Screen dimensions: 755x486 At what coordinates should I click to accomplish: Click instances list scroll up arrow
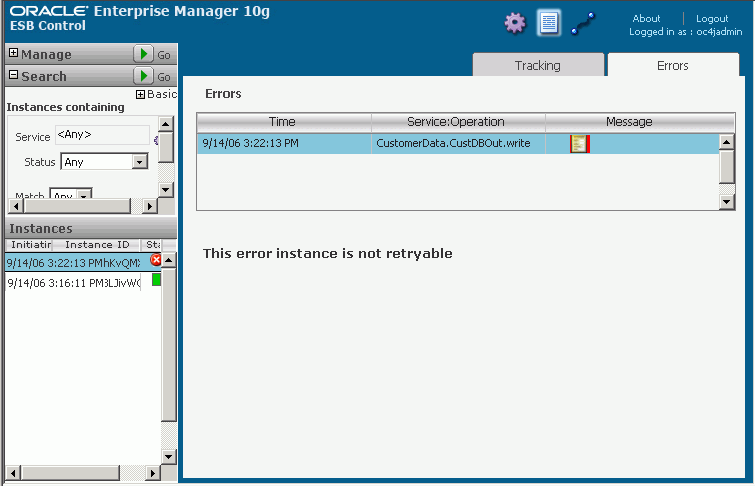click(169, 261)
